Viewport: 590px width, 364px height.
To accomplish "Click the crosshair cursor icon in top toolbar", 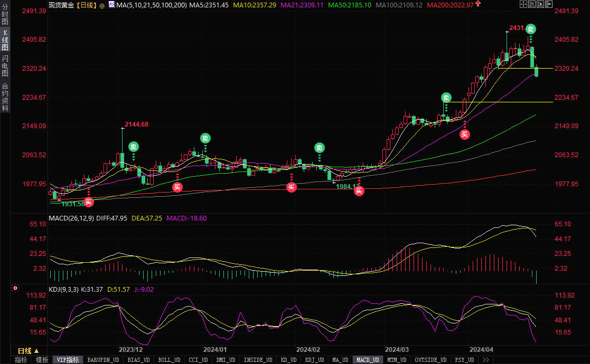I will [x=525, y=4].
